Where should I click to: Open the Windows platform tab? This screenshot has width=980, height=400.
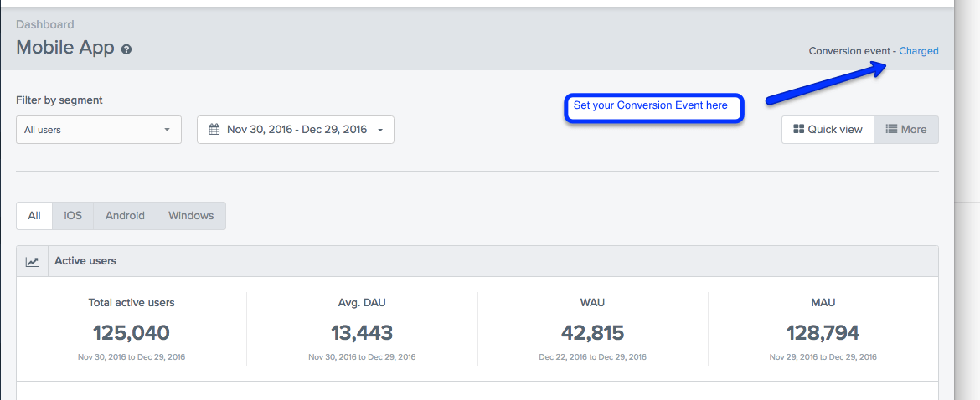pos(191,215)
